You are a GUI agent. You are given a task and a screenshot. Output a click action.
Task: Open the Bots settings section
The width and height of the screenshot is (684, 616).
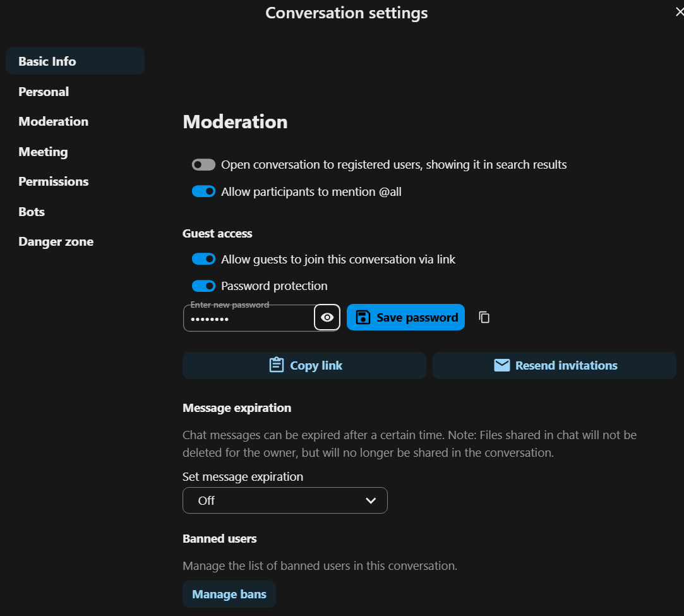click(x=32, y=212)
